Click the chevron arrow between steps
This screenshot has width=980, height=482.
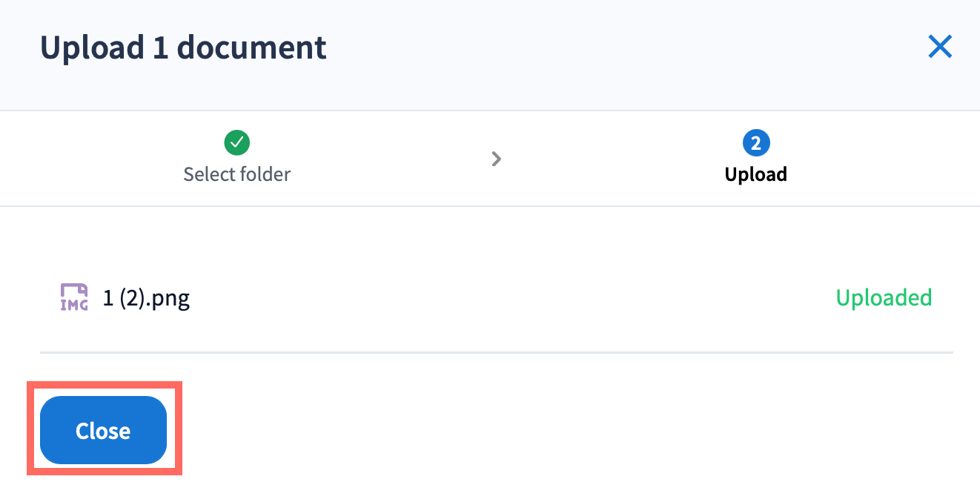[x=497, y=158]
